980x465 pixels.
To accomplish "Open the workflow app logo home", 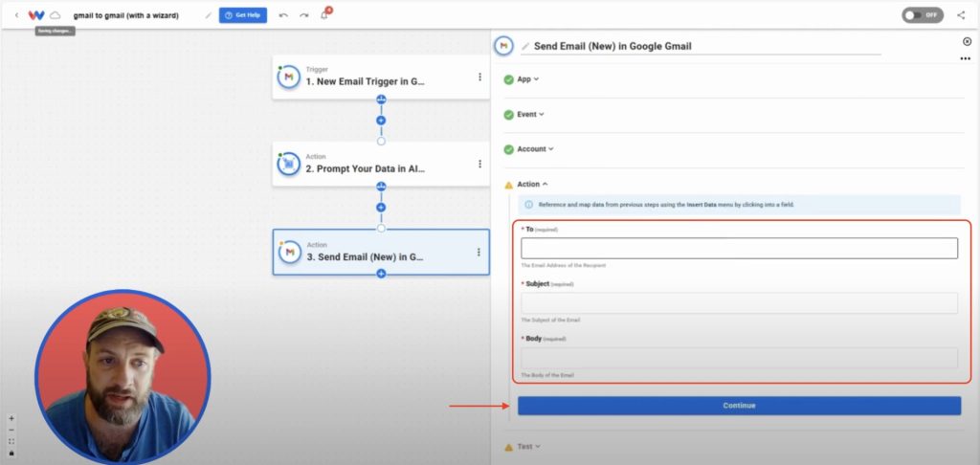I will [36, 15].
